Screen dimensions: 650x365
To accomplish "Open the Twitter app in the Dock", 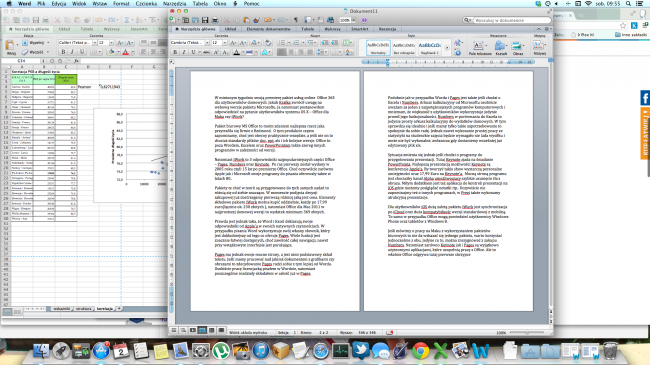I will click(x=360, y=351).
